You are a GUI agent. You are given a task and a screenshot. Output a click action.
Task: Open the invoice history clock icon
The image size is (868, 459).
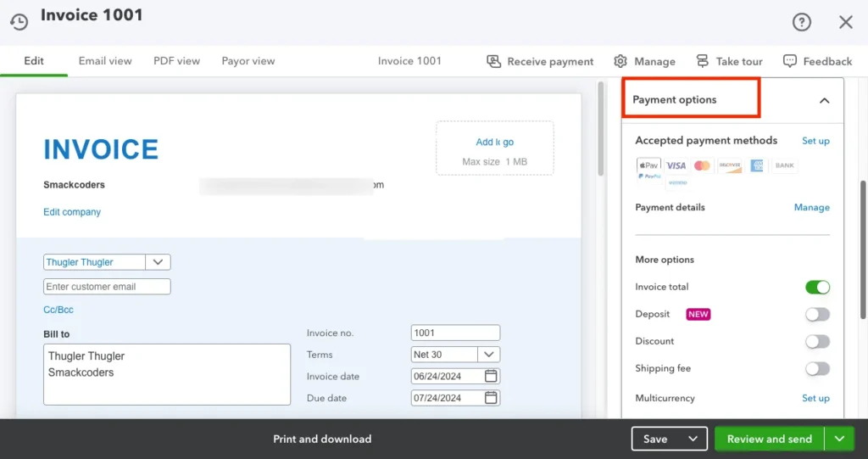tap(19, 21)
